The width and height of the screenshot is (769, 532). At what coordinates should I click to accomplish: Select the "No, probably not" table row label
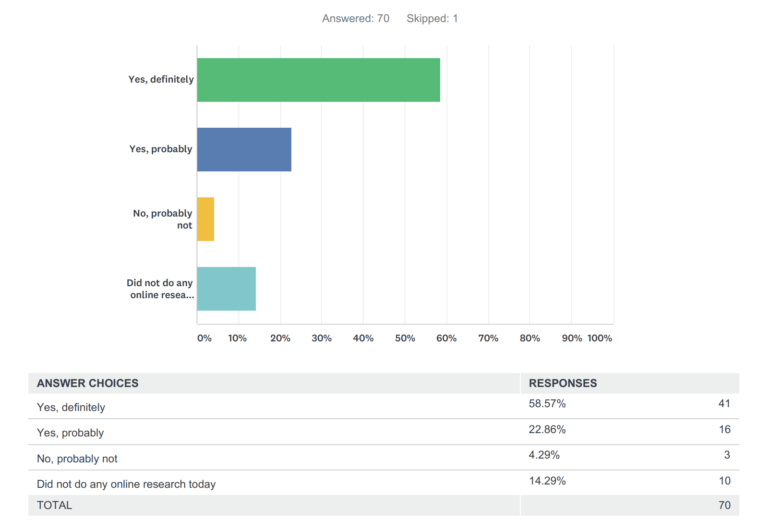point(77,459)
